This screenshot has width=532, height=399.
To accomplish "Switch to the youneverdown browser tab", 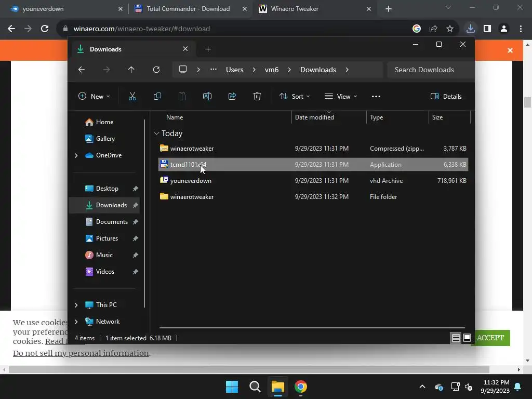I will click(64, 9).
